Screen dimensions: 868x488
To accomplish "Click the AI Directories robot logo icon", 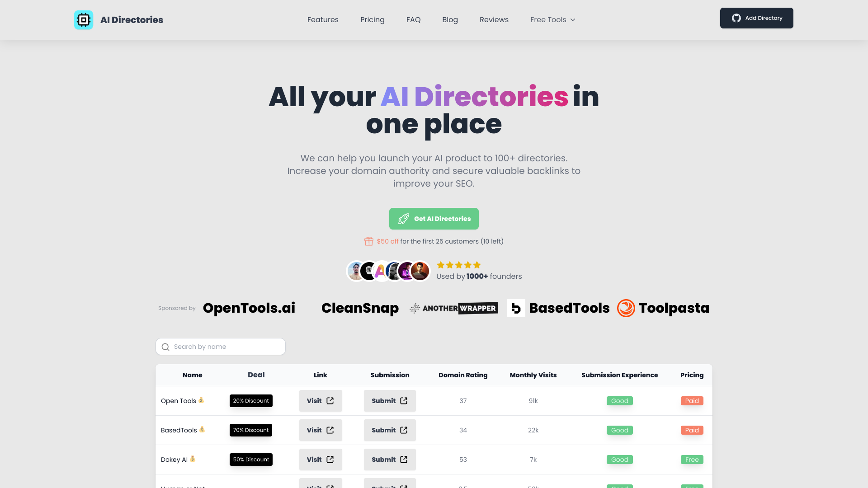I will click(x=84, y=20).
